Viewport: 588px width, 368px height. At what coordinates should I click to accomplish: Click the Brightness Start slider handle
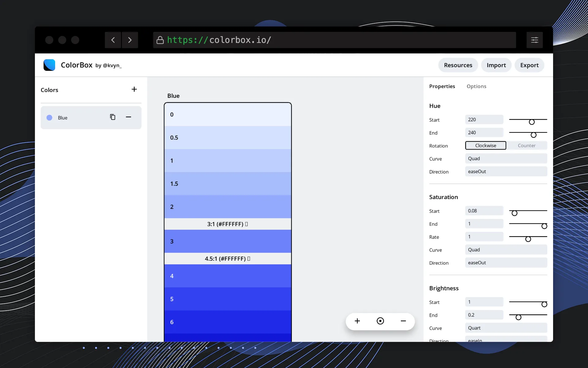tap(544, 304)
